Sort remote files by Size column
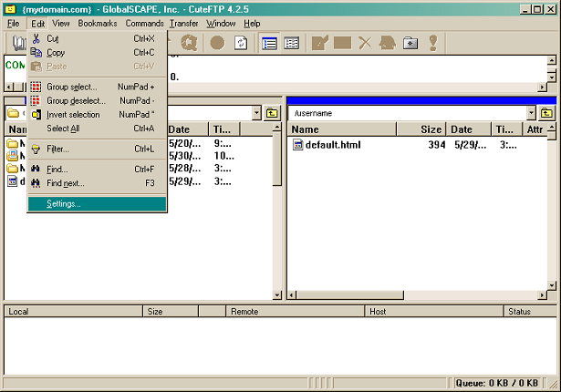Image resolution: width=561 pixels, height=392 pixels. click(x=431, y=129)
